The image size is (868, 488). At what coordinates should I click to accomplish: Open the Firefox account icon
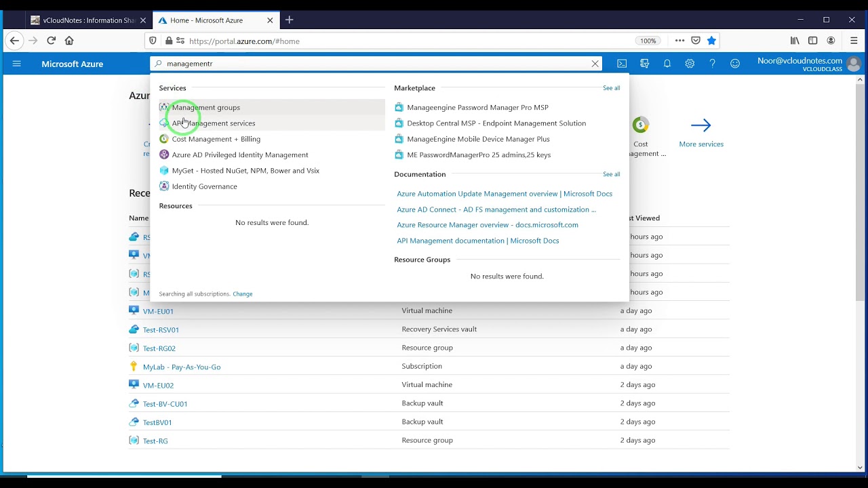831,41
